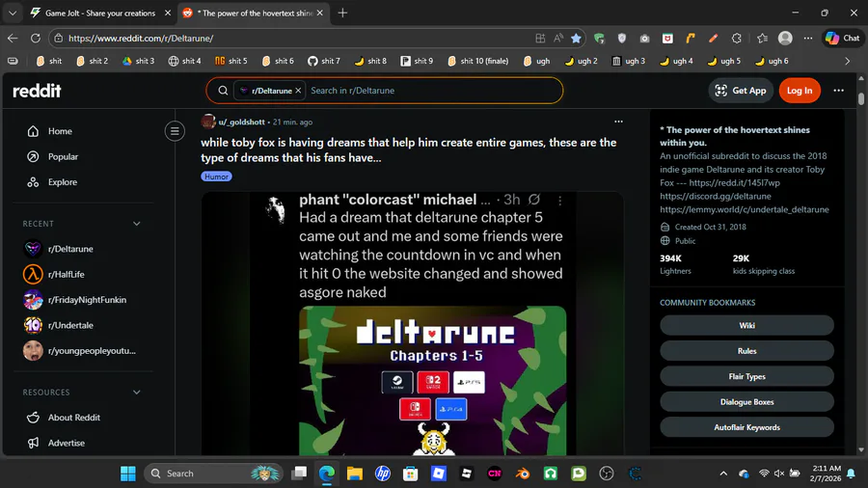The width and height of the screenshot is (868, 488).
Task: Open the volume icon in system tray
Action: coord(779,474)
